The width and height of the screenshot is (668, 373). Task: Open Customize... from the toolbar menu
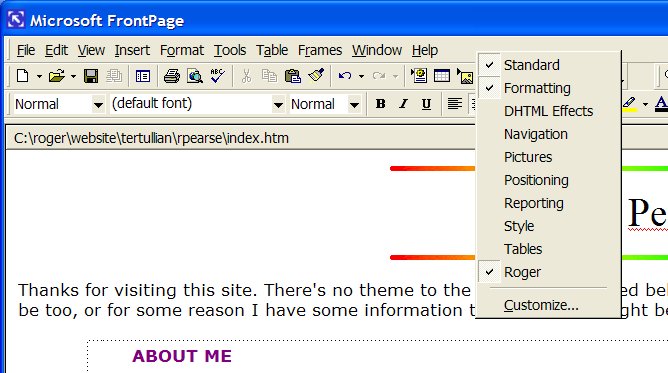549,305
